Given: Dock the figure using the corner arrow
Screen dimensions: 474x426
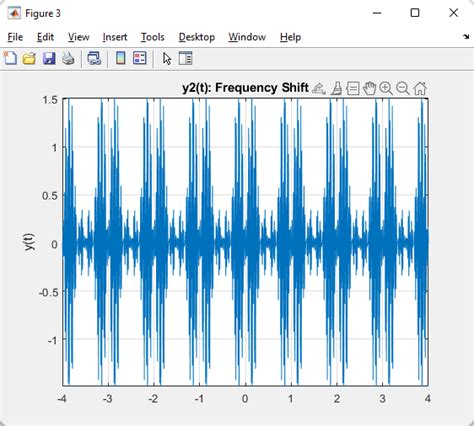Looking at the screenshot, I should click(x=466, y=37).
